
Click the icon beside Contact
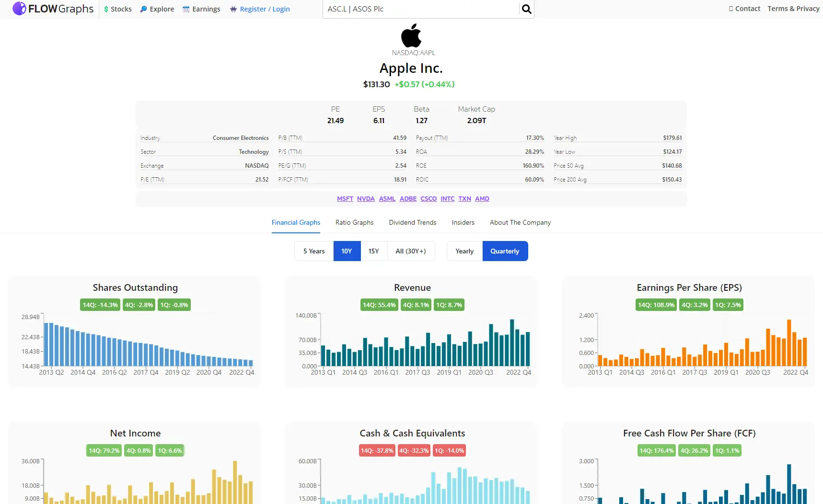click(730, 8)
